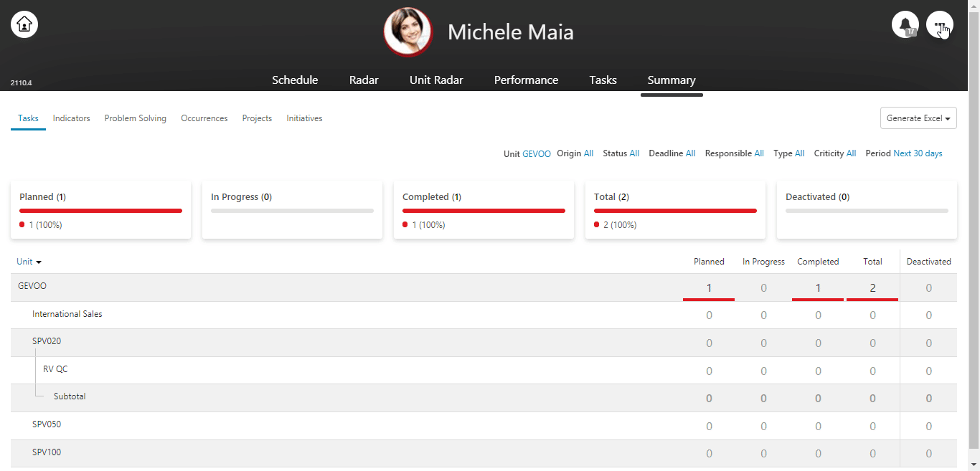
Task: Select the RV QC row
Action: pyautogui.click(x=484, y=370)
